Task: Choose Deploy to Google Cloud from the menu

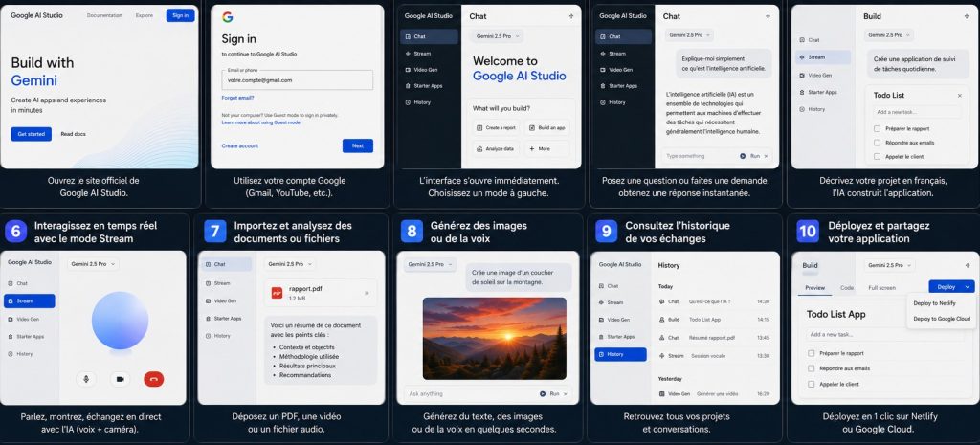Action: click(x=942, y=318)
